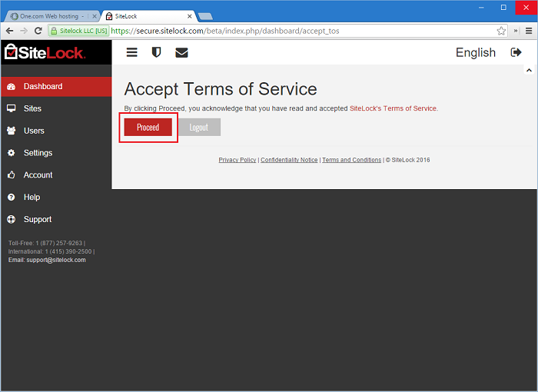This screenshot has height=392, width=538.
Task: Reload the page with the refresh icon
Action: point(38,31)
